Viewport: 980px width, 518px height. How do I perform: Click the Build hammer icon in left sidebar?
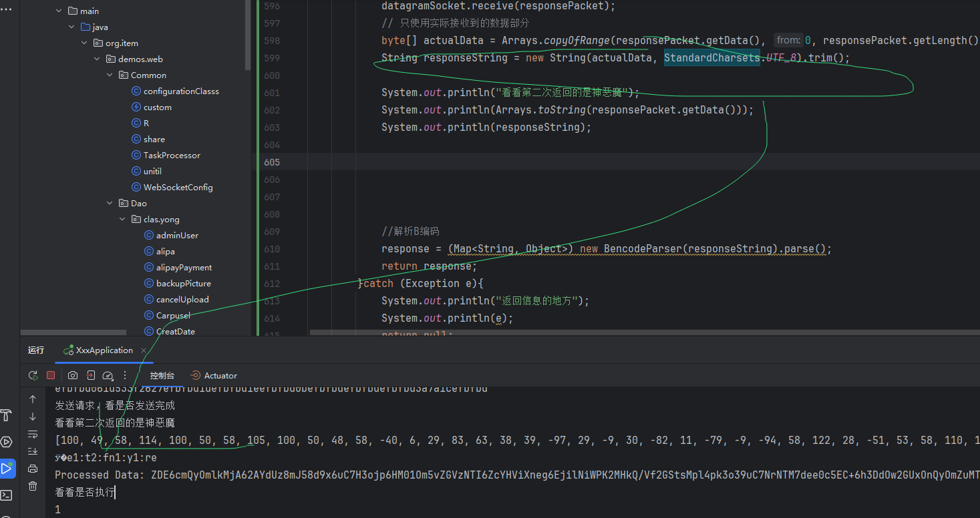6,415
